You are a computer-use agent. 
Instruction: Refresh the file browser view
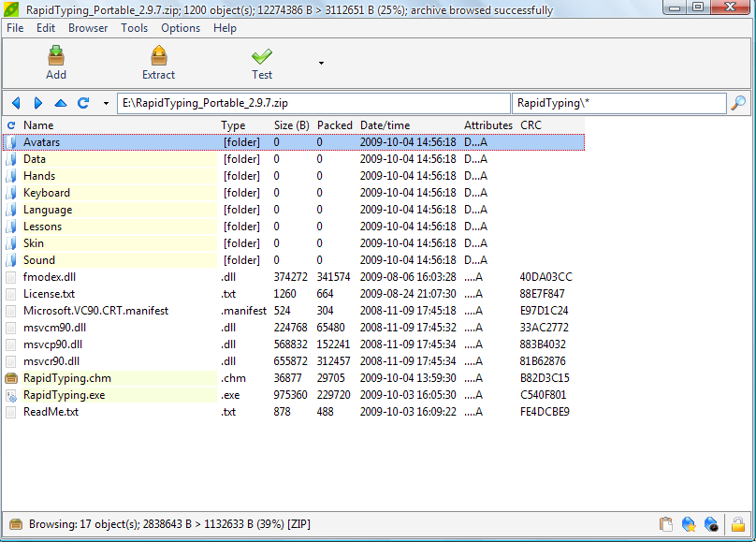pyautogui.click(x=83, y=103)
